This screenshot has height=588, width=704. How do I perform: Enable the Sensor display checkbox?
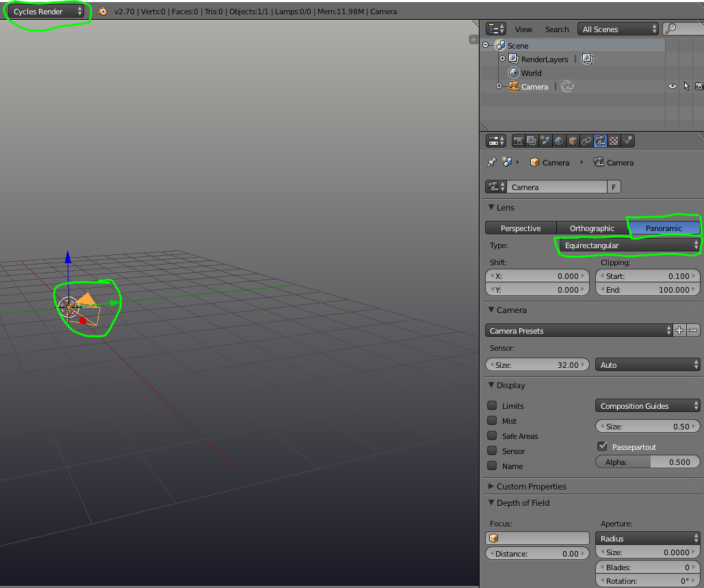[x=492, y=451]
